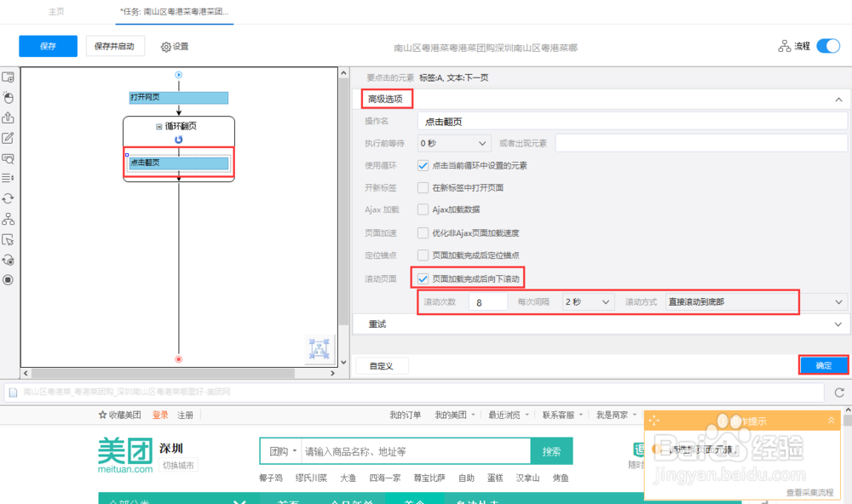Click the 登录 link
852x504 pixels.
(160, 415)
